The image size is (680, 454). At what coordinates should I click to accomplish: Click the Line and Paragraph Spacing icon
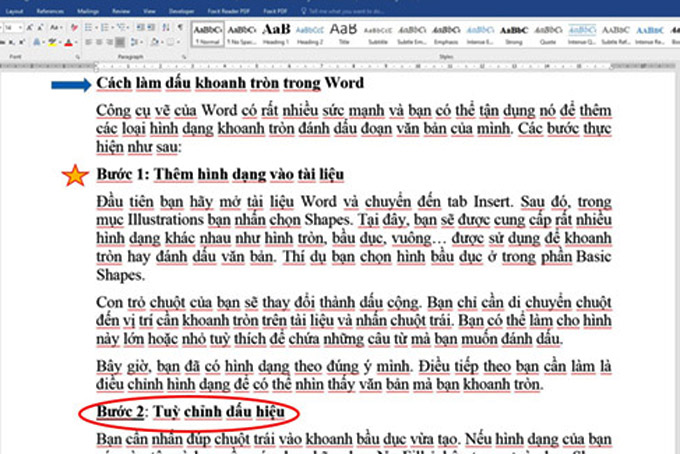coord(134,42)
